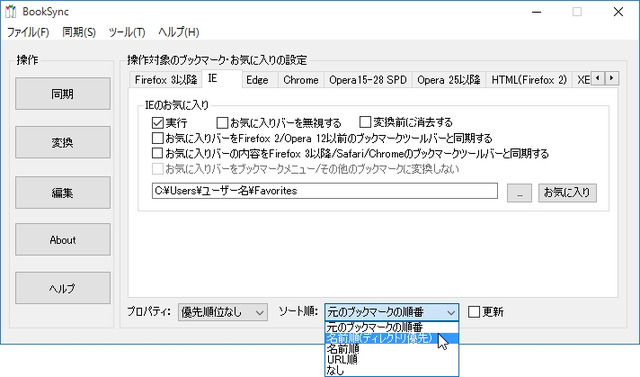Open the ヘルプ(H) menu
Screen dimensions: 640x377
[x=179, y=32]
